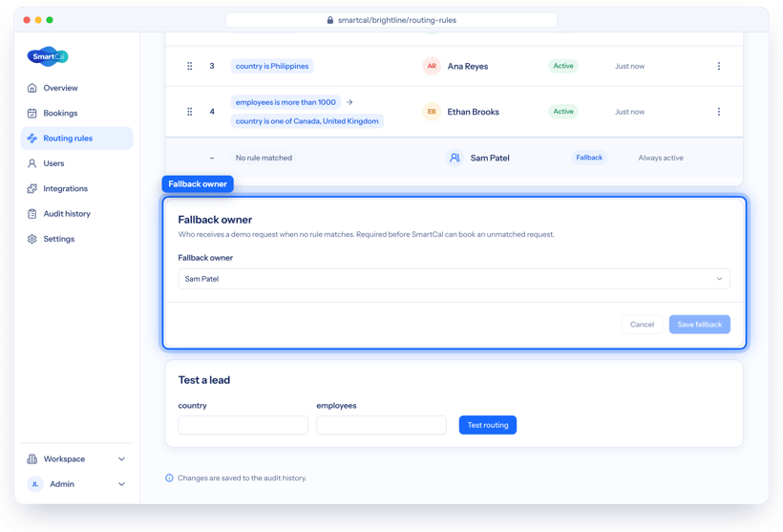
Task: Click the info icon beside audit history note
Action: [169, 479]
